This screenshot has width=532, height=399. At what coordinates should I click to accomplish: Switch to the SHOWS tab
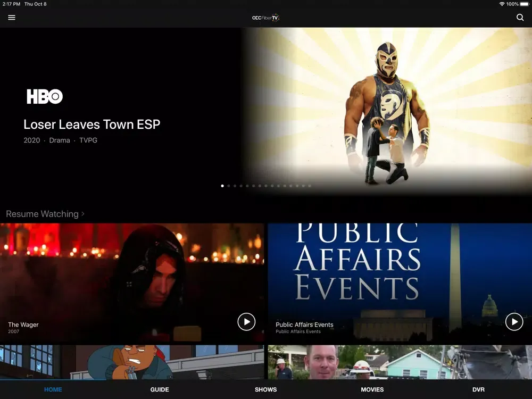pyautogui.click(x=265, y=389)
